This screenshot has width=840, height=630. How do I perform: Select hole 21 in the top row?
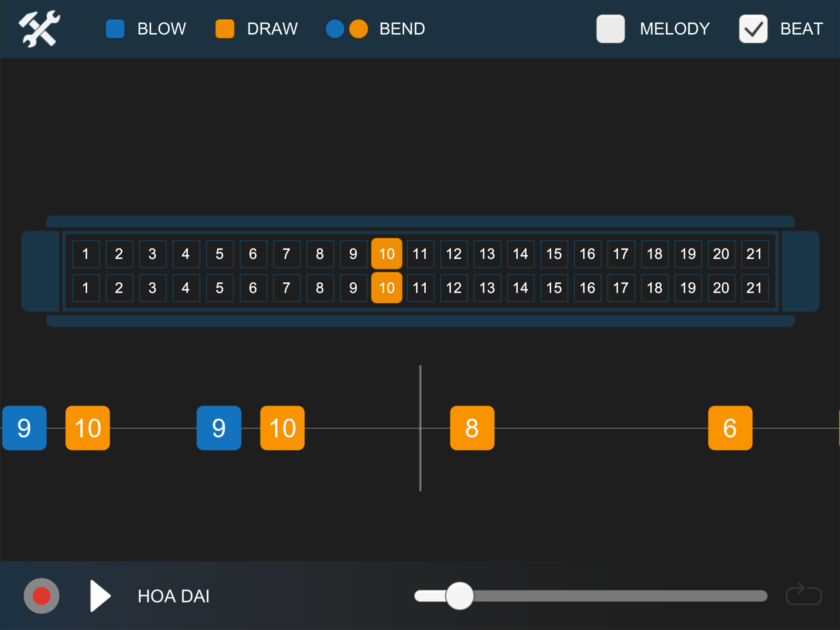(755, 253)
